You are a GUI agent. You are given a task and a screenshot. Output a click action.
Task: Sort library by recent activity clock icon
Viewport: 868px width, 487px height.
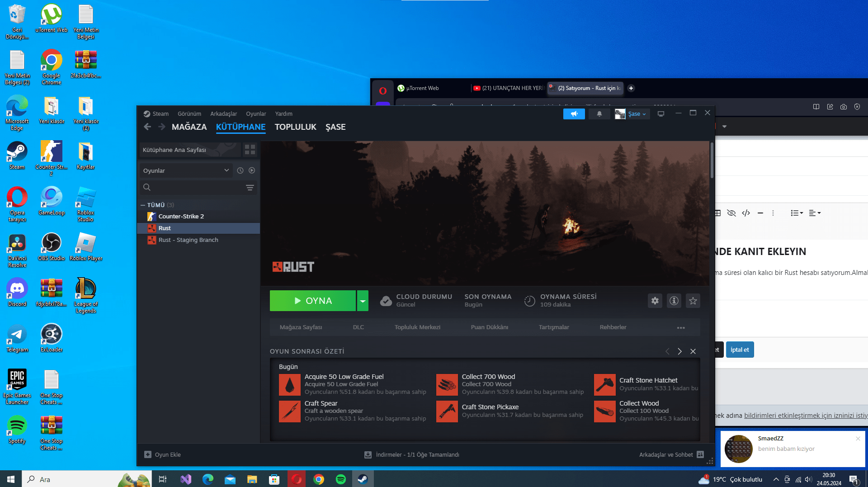click(240, 170)
